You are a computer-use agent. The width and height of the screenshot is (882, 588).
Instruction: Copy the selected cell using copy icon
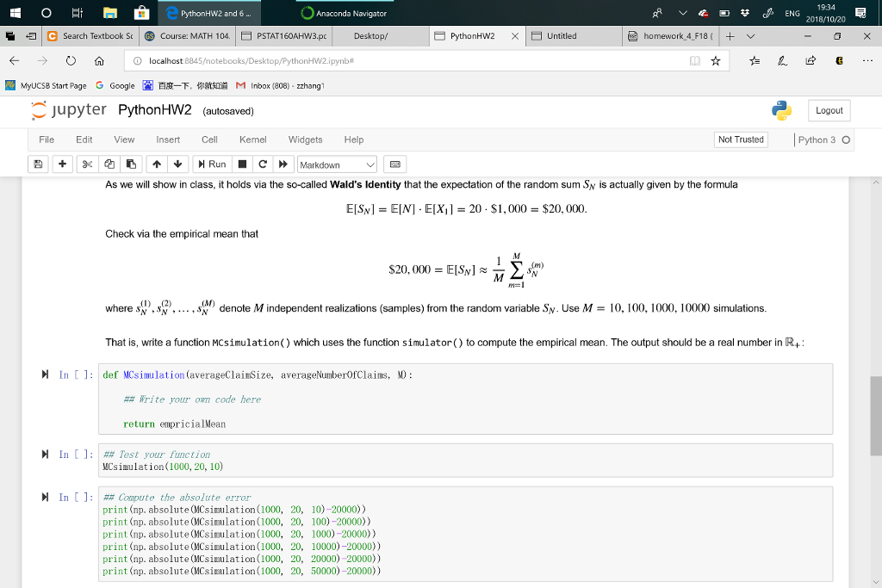(x=109, y=164)
